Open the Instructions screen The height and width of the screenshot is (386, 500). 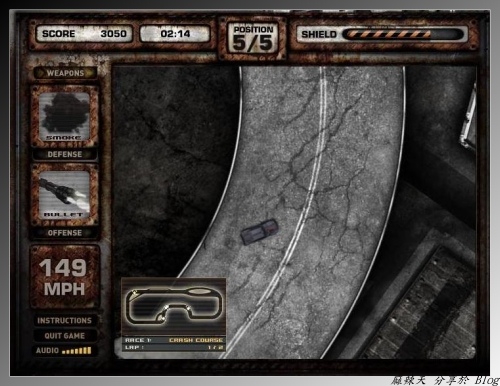64,321
